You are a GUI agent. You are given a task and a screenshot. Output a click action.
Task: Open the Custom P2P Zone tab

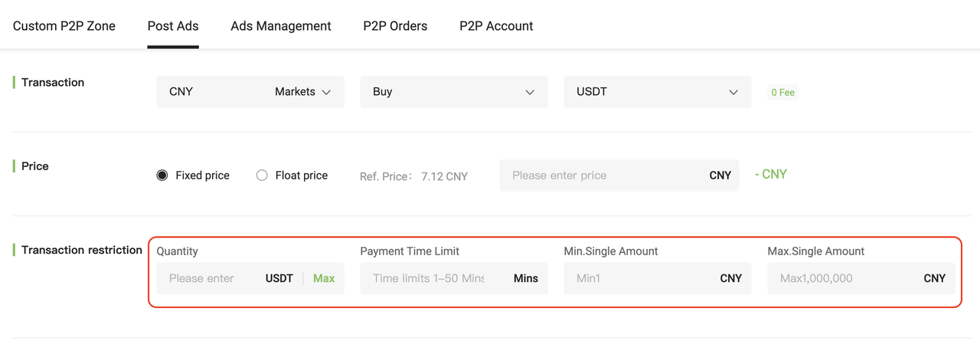[64, 26]
